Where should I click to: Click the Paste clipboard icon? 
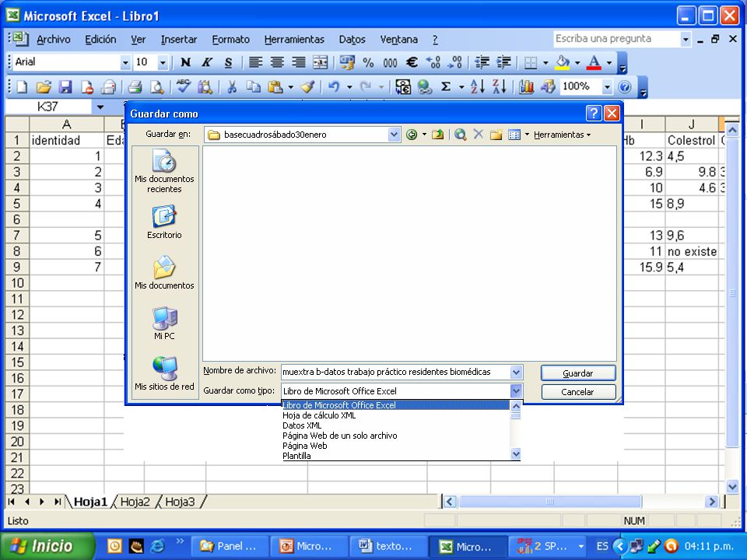(275, 86)
